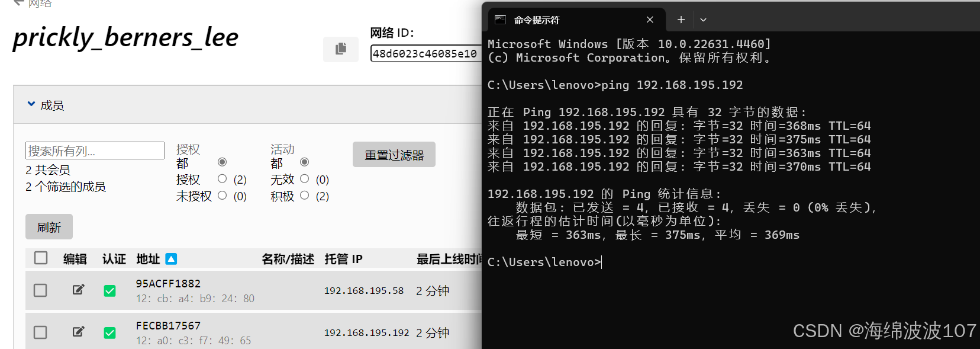The height and width of the screenshot is (349, 980).
Task: Close the 命令提示符 tab
Action: (650, 20)
